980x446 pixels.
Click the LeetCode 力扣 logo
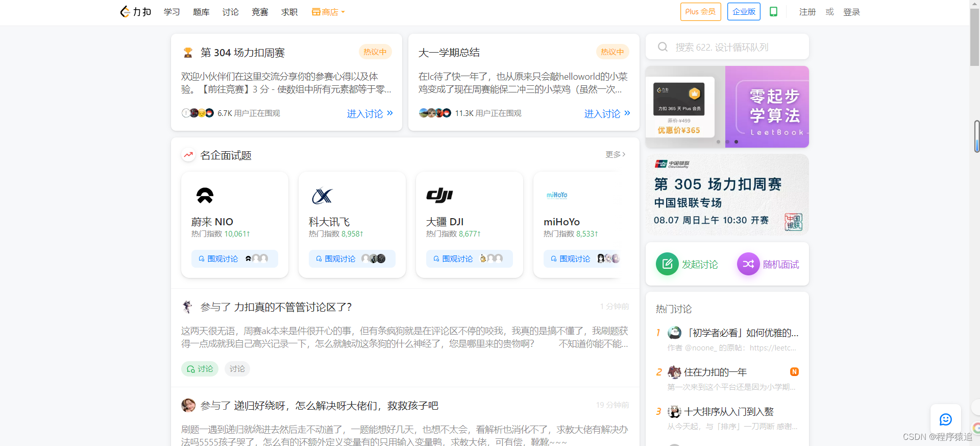[135, 12]
